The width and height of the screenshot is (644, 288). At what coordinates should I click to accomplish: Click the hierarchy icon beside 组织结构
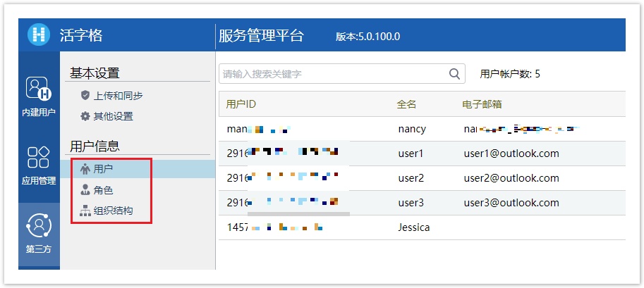[x=85, y=211]
